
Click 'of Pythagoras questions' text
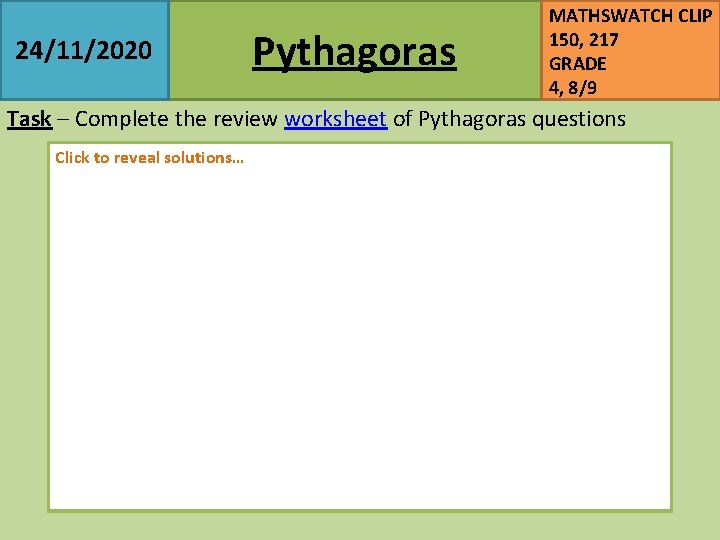[510, 119]
